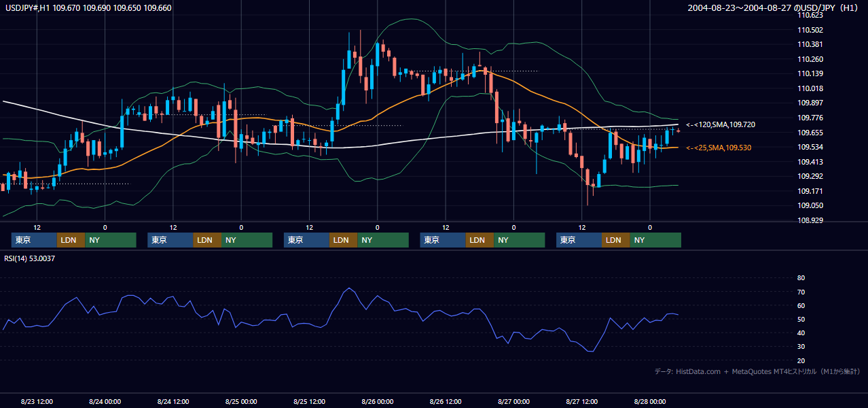
Task: Select the 2004-08-23~2004-08-27 USD/JPY (H1) title
Action: click(x=774, y=8)
